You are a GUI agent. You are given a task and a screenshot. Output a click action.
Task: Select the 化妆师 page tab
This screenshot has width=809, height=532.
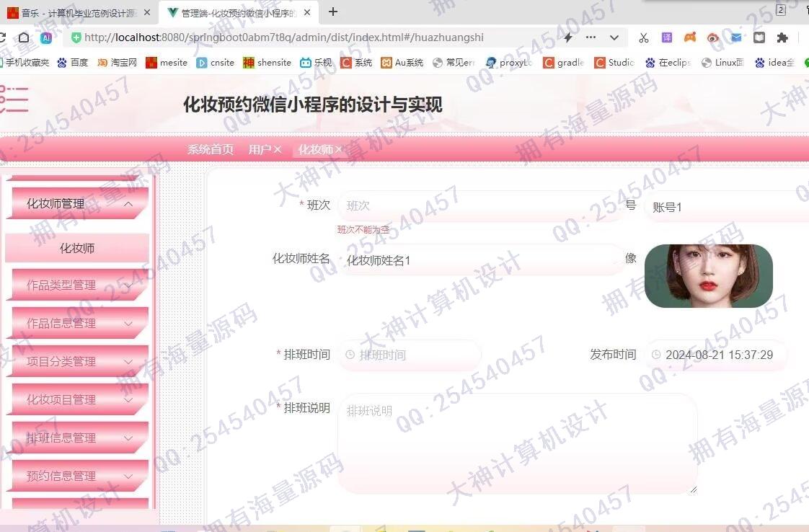point(315,149)
